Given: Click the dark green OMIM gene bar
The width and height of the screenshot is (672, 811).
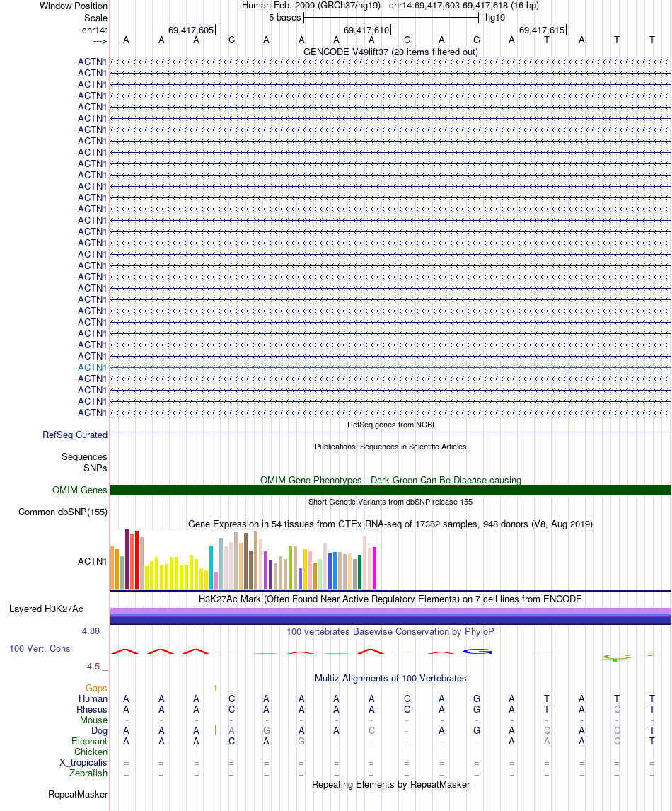Looking at the screenshot, I should click(390, 490).
